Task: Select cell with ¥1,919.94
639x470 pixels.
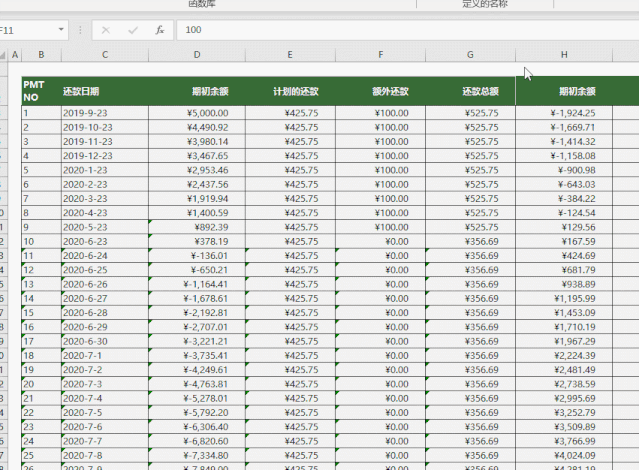Action: [197, 199]
